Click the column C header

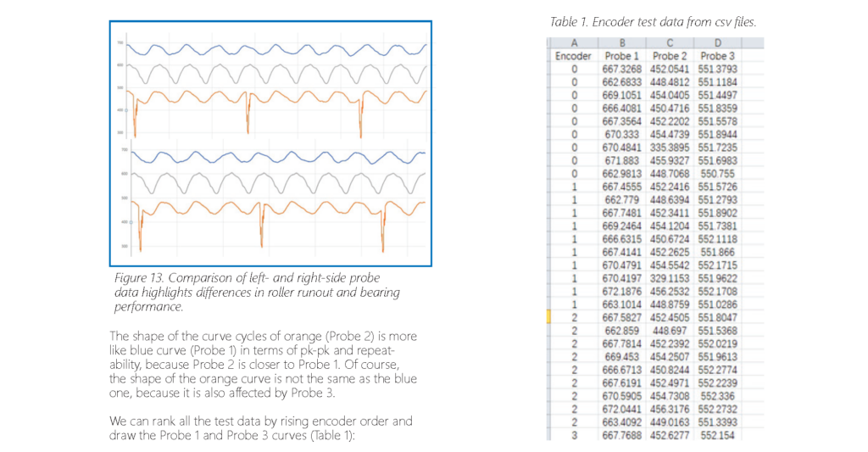pyautogui.click(x=670, y=44)
